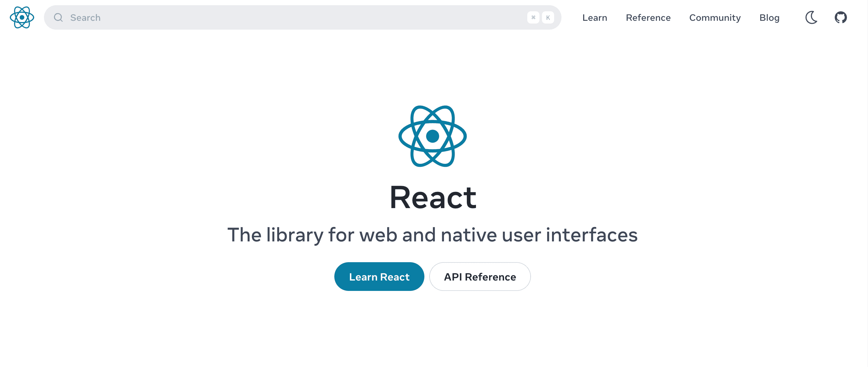Open the Learn section
This screenshot has height=367, width=868.
(x=595, y=17)
